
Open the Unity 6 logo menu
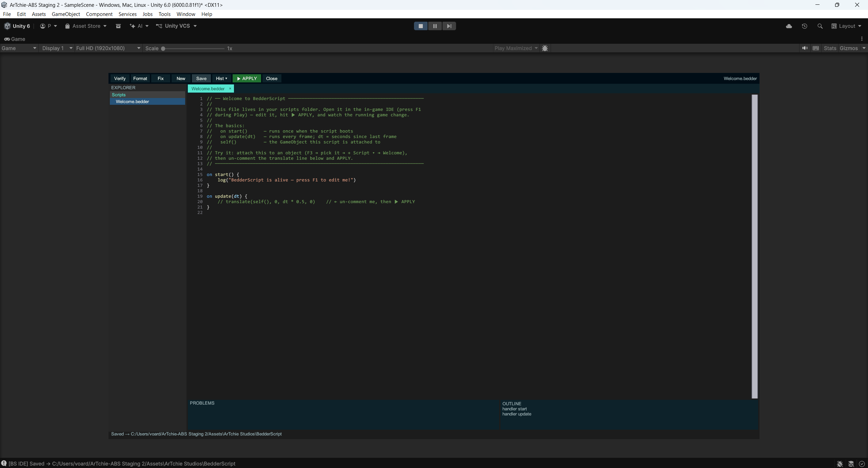tap(17, 26)
